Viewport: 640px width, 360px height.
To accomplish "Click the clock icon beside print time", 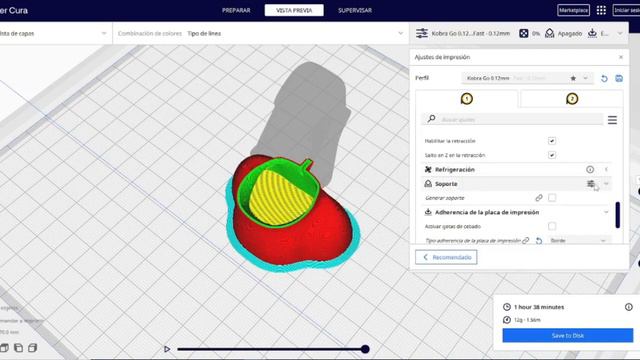I will point(507,307).
